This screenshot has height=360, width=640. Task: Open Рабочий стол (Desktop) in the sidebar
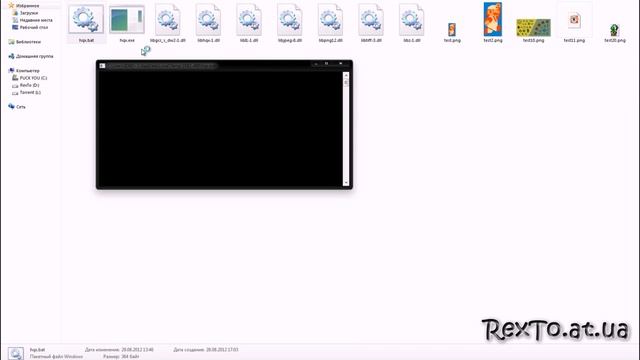click(x=30, y=27)
